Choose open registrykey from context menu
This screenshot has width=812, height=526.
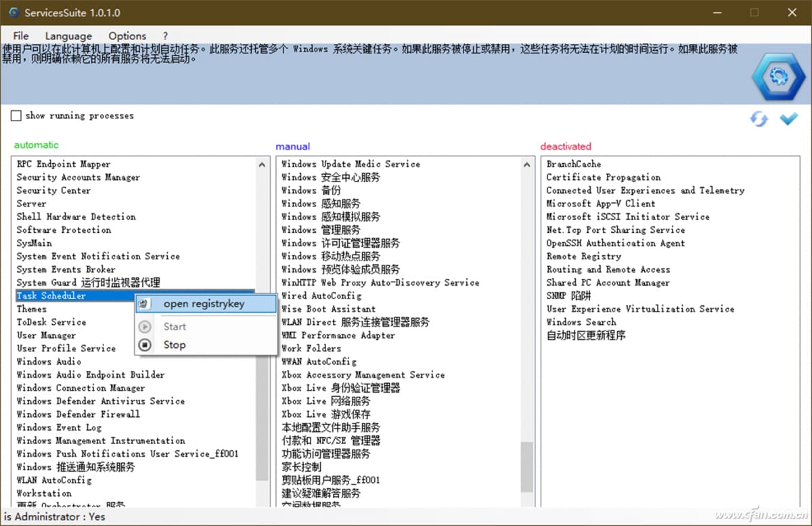203,305
